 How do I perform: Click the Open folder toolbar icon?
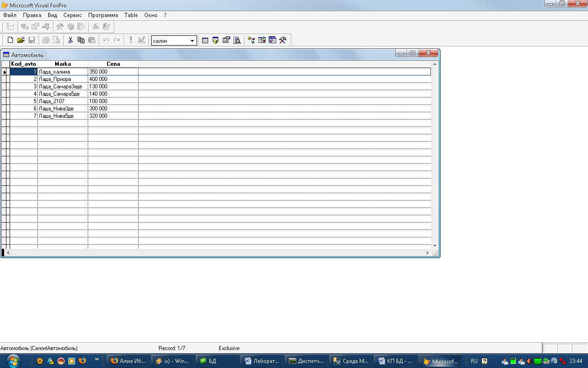(21, 40)
